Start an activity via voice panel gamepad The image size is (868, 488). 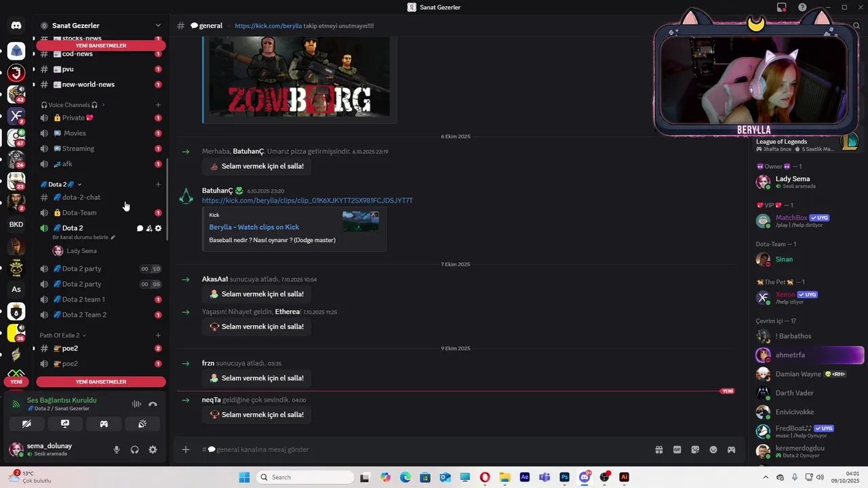coord(104,424)
